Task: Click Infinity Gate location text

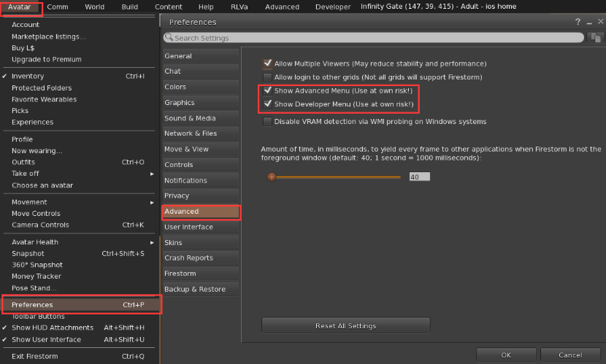Action: tap(438, 7)
